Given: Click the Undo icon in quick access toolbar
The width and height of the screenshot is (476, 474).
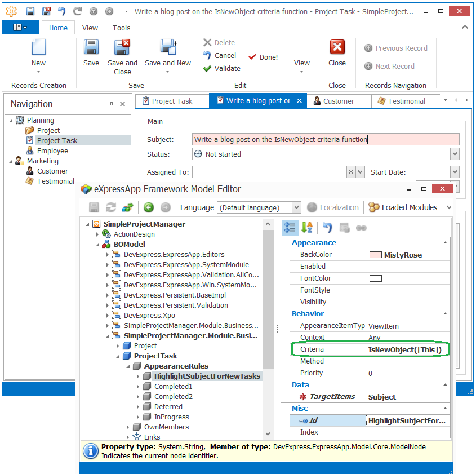Looking at the screenshot, I should [x=62, y=10].
